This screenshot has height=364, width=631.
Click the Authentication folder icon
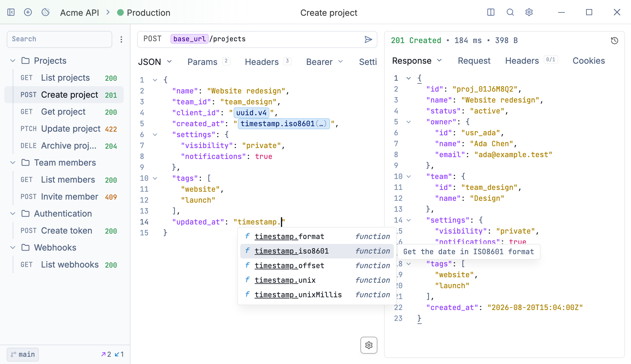click(x=25, y=214)
